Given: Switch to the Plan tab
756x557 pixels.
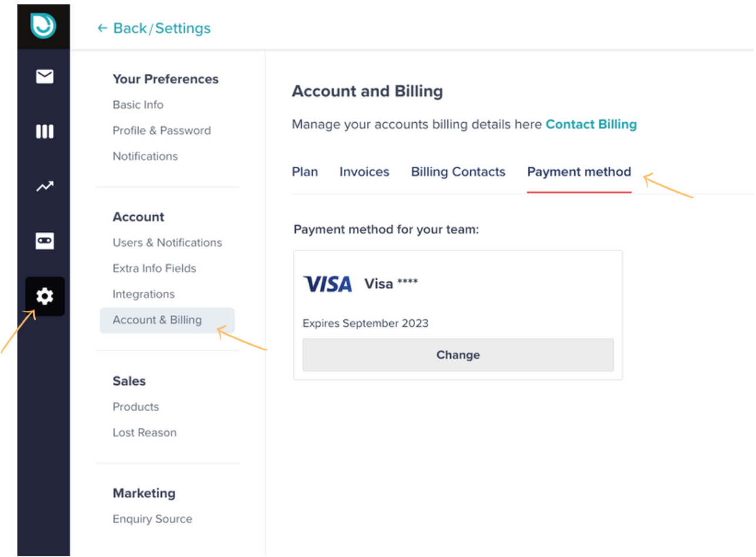Looking at the screenshot, I should (x=305, y=172).
